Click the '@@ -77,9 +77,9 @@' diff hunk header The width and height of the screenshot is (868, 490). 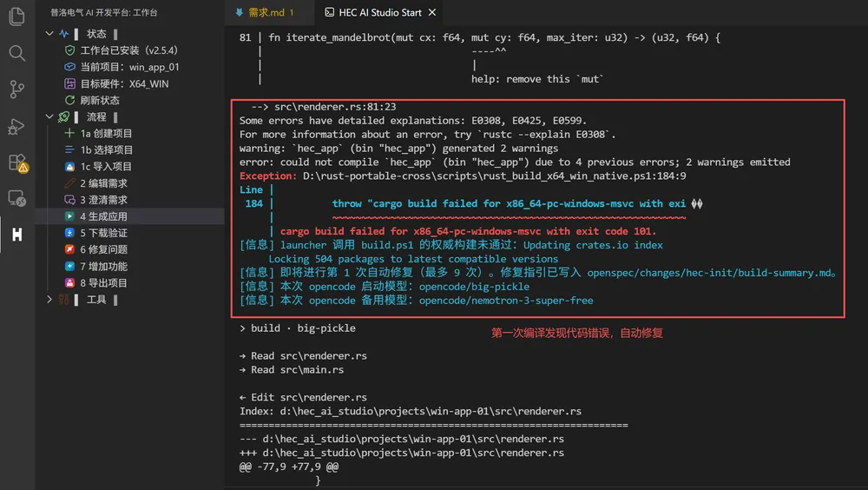[289, 467]
